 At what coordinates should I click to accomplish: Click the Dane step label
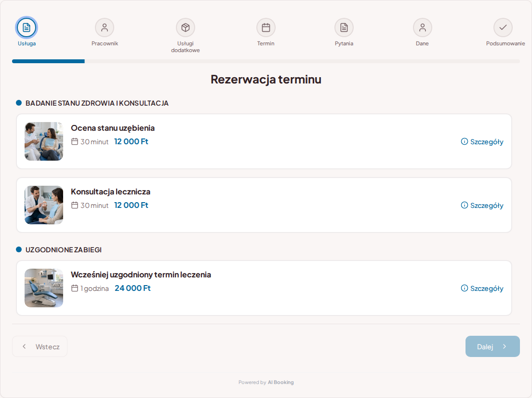423,43
